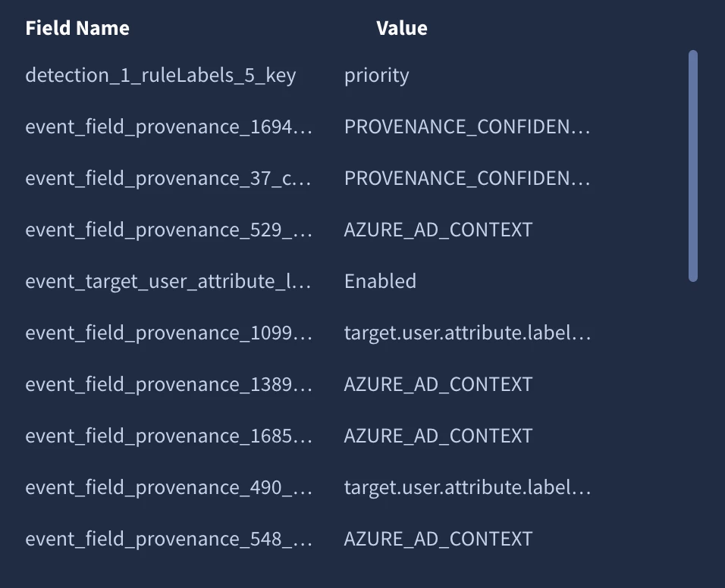Select event_field_provenance_1685 field name
This screenshot has height=588, width=725.
[x=169, y=436]
